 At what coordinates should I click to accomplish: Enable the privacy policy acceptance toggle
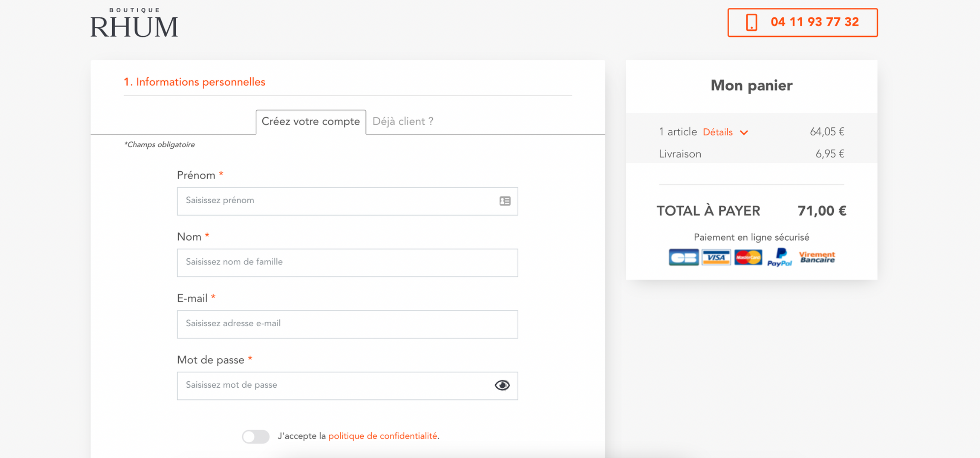[x=256, y=436]
